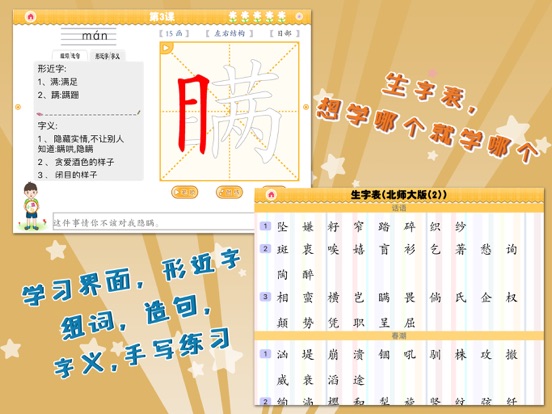This screenshot has width=552, height=414.
Task: Choose character 权 in the word list
Action: tap(511, 297)
